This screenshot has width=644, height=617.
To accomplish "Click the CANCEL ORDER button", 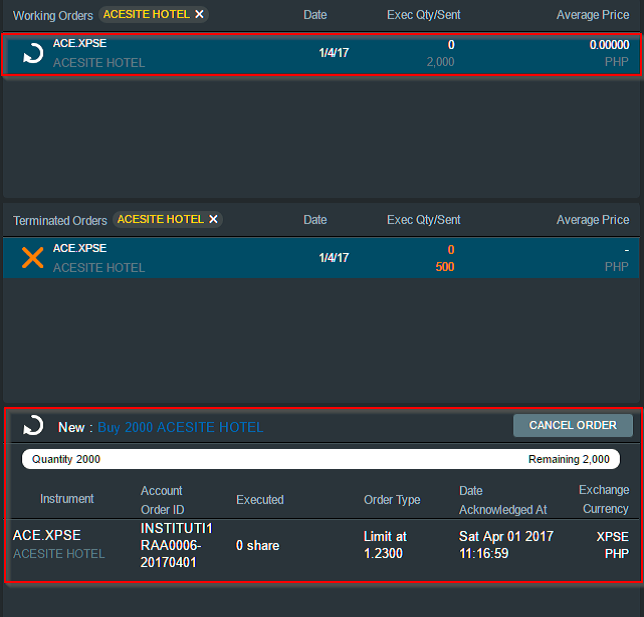I will pyautogui.click(x=573, y=425).
